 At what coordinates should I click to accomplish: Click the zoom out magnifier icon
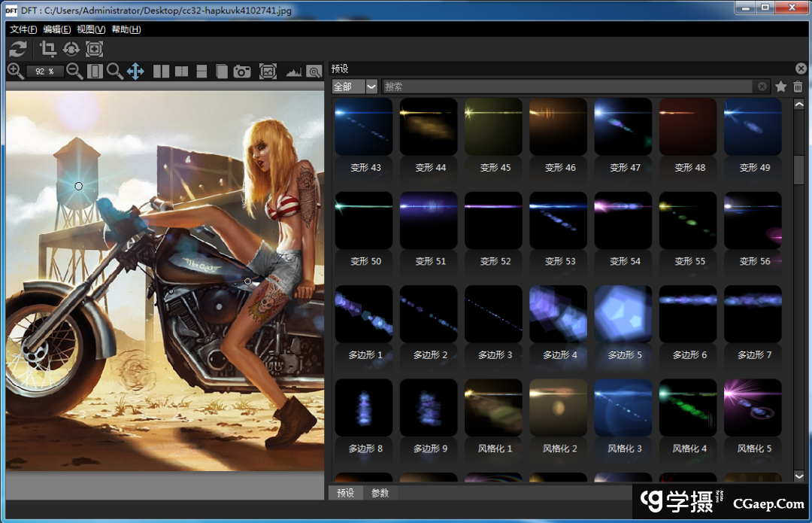[x=74, y=71]
